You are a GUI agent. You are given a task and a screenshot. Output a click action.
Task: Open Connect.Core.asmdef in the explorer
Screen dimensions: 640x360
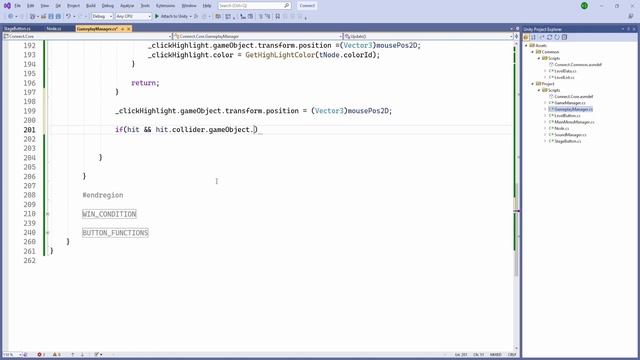(x=573, y=96)
